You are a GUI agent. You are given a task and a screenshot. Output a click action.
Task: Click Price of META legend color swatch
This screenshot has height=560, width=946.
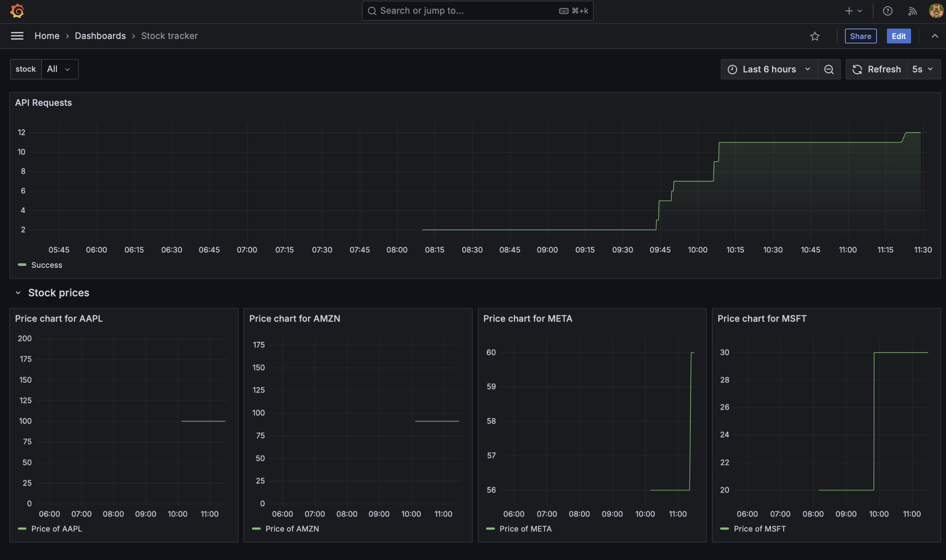(x=490, y=529)
